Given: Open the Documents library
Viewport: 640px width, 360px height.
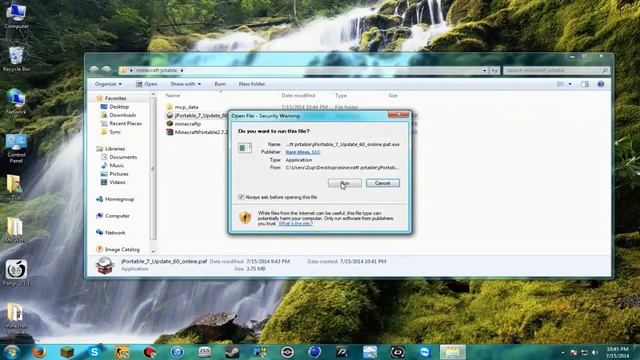Looking at the screenshot, I should pyautogui.click(x=123, y=157).
